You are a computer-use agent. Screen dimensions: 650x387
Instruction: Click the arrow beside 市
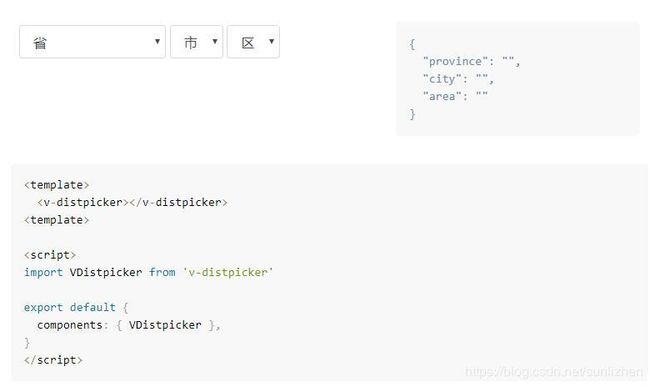click(x=215, y=41)
